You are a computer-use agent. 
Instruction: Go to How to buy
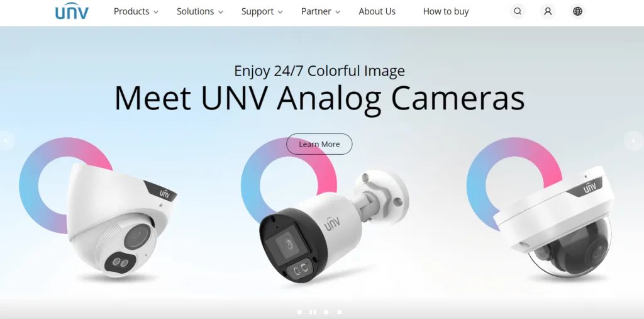[x=446, y=11]
